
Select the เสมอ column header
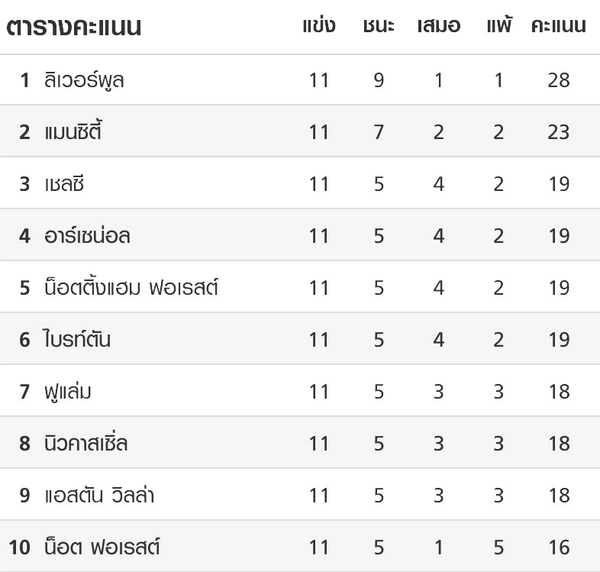click(439, 26)
